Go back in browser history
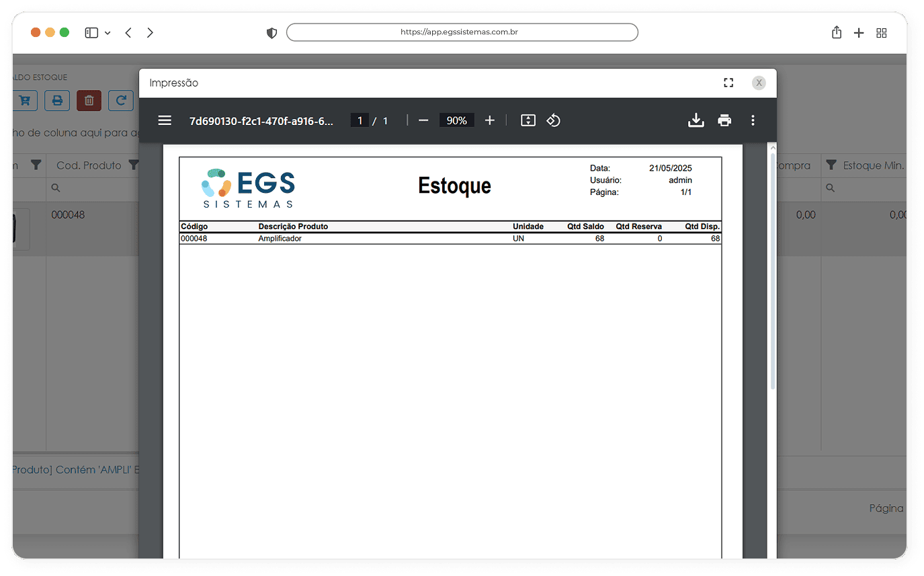The image size is (924, 576). [128, 32]
